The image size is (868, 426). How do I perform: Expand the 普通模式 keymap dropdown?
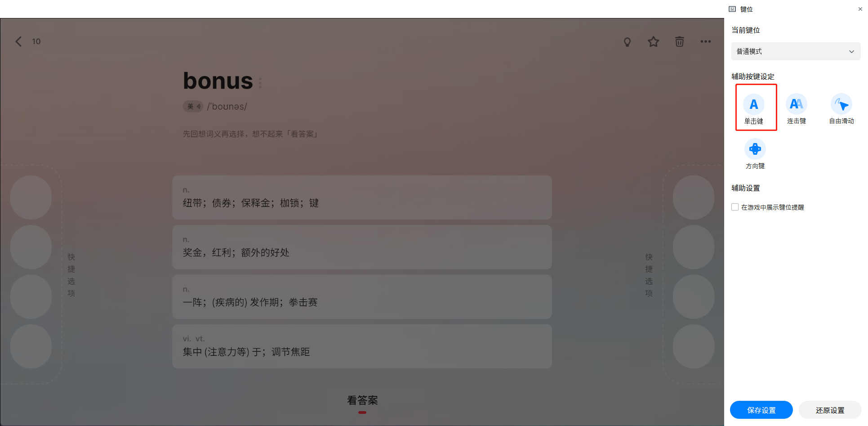pyautogui.click(x=796, y=51)
